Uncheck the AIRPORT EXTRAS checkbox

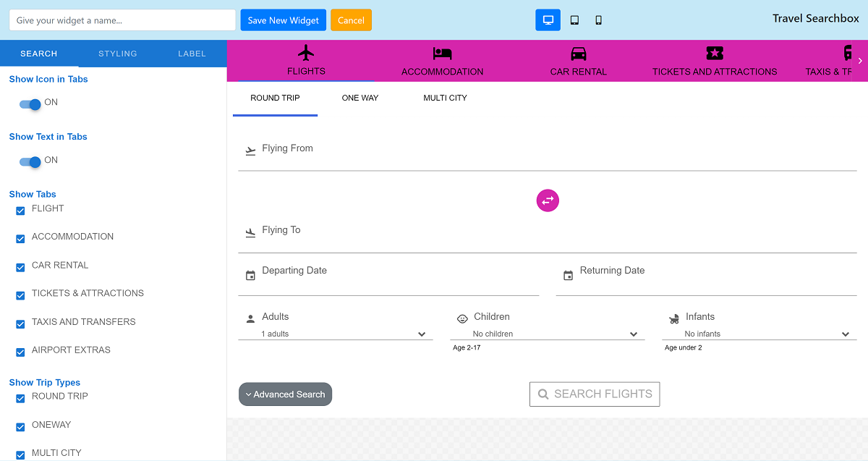click(x=20, y=352)
